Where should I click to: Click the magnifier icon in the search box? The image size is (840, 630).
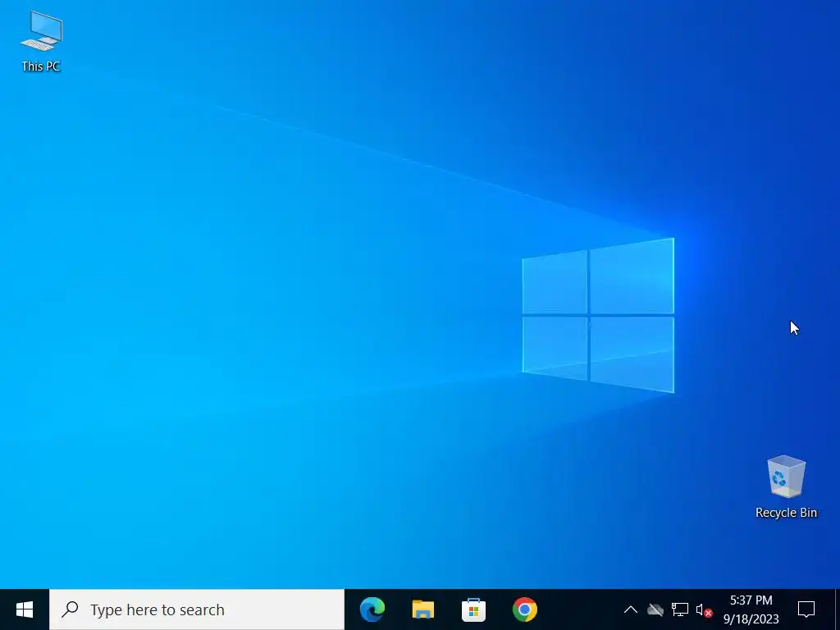pyautogui.click(x=71, y=609)
